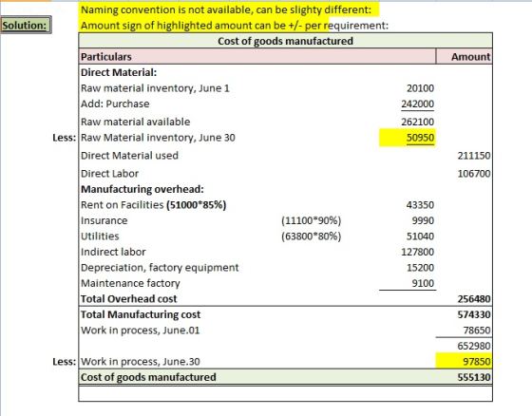Select the 'Direct Material:' heading cell
Screen dimensions: 532x416
click(x=119, y=72)
